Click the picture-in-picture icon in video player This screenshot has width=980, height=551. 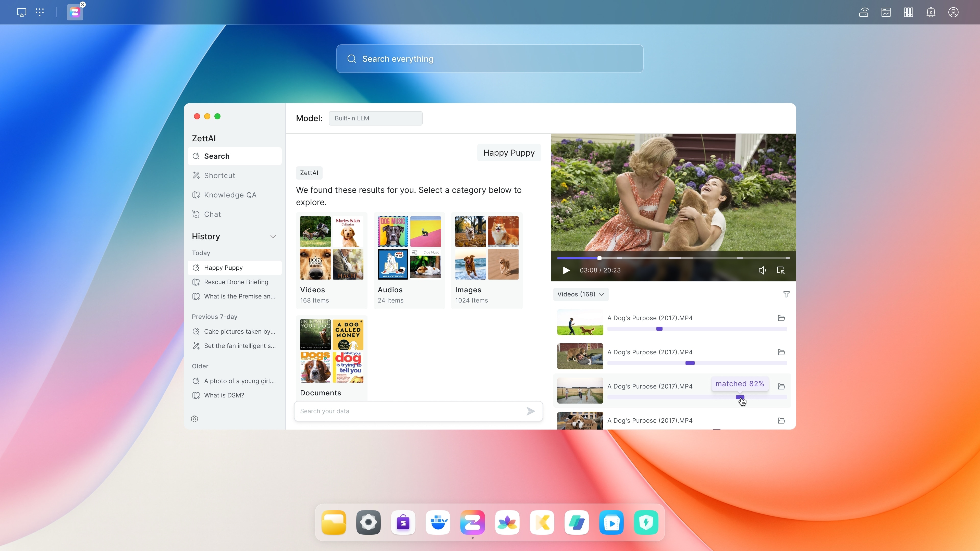(x=780, y=270)
